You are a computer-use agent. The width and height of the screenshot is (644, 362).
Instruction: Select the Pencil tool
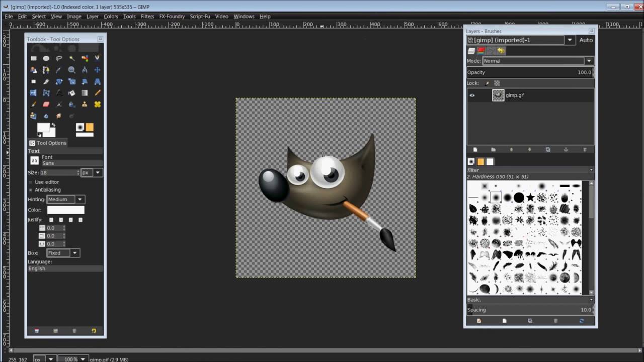(x=98, y=93)
